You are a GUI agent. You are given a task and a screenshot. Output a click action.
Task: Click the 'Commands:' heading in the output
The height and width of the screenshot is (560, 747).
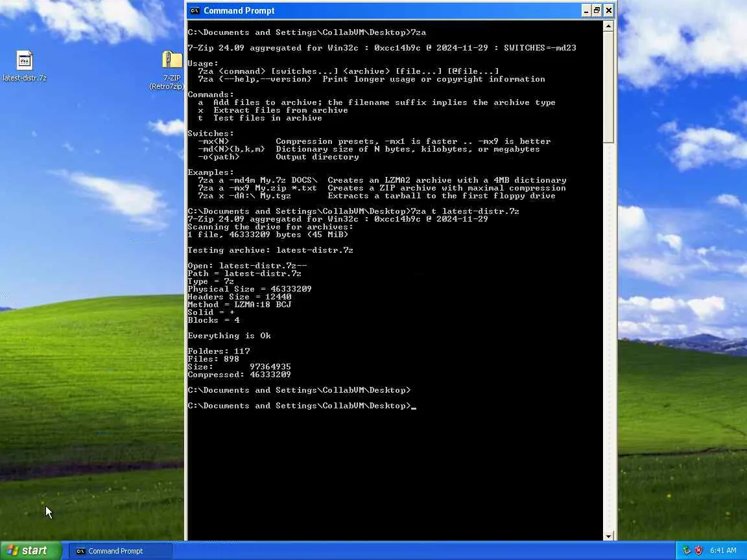pos(211,94)
